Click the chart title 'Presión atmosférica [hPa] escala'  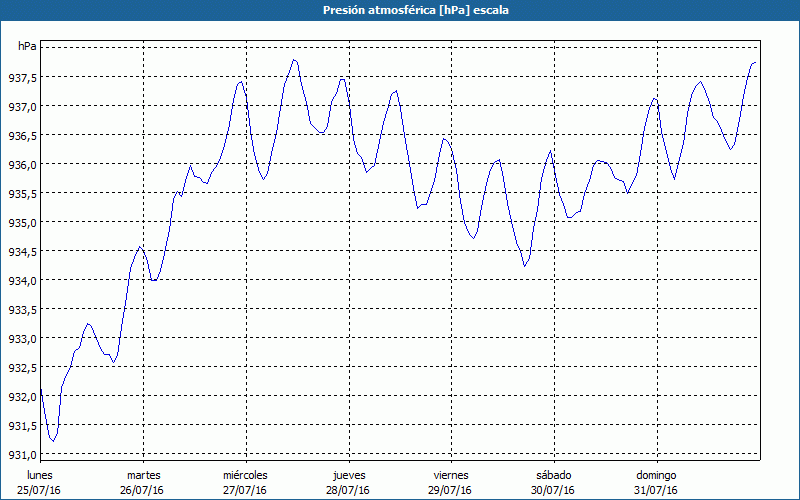pos(400,10)
